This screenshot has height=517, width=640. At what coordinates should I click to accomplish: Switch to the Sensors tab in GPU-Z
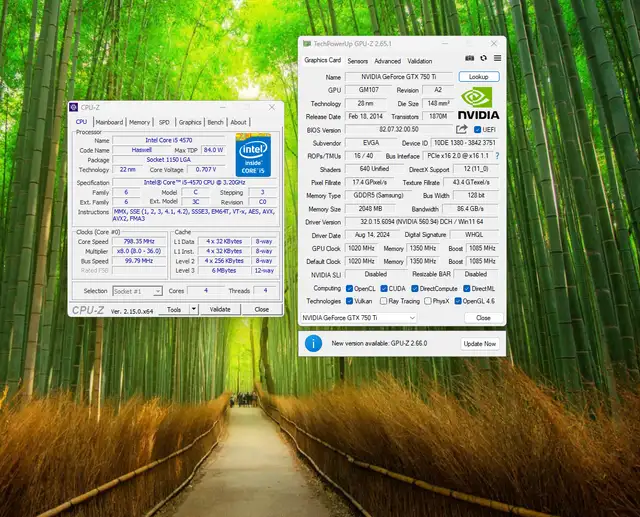[x=358, y=61]
